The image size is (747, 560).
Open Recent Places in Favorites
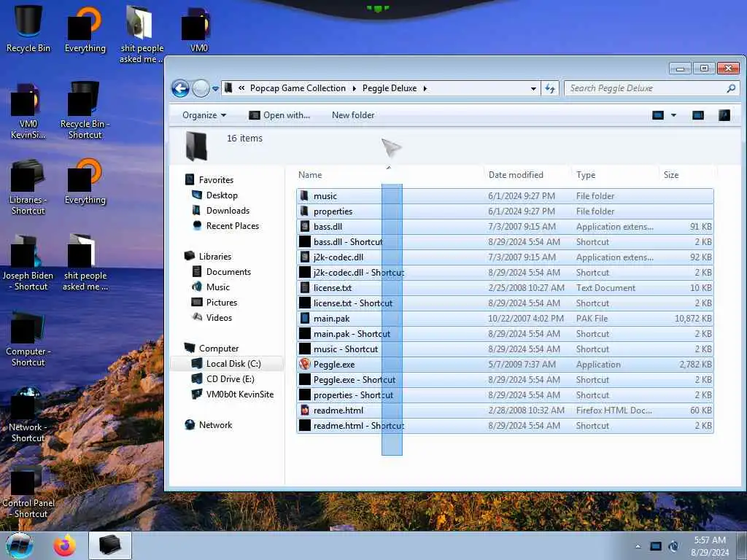click(x=233, y=226)
